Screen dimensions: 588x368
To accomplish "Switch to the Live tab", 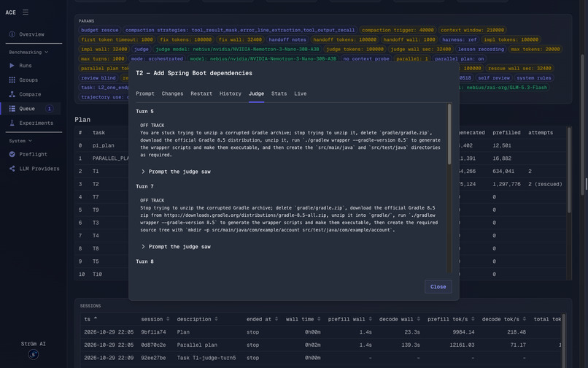I will (x=301, y=93).
